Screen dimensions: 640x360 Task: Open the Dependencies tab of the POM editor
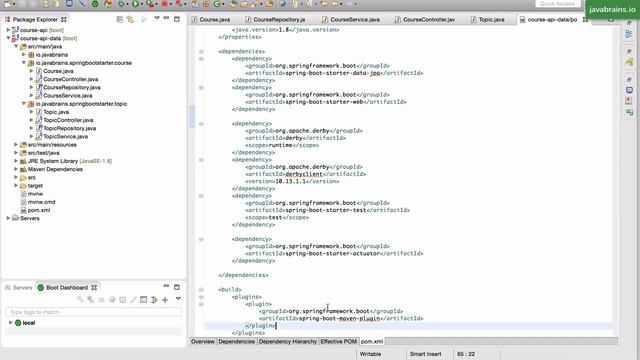(x=236, y=341)
